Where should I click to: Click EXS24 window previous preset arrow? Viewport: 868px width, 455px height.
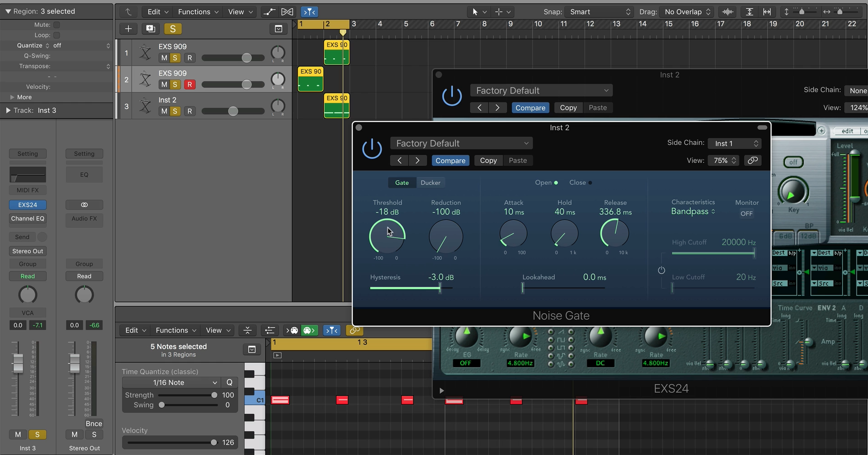[480, 108]
